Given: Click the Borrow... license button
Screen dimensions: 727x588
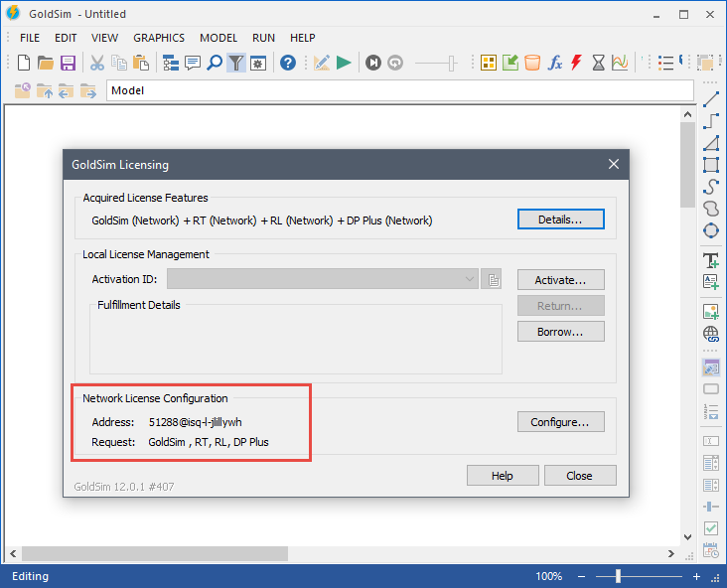Looking at the screenshot, I should click(560, 332).
